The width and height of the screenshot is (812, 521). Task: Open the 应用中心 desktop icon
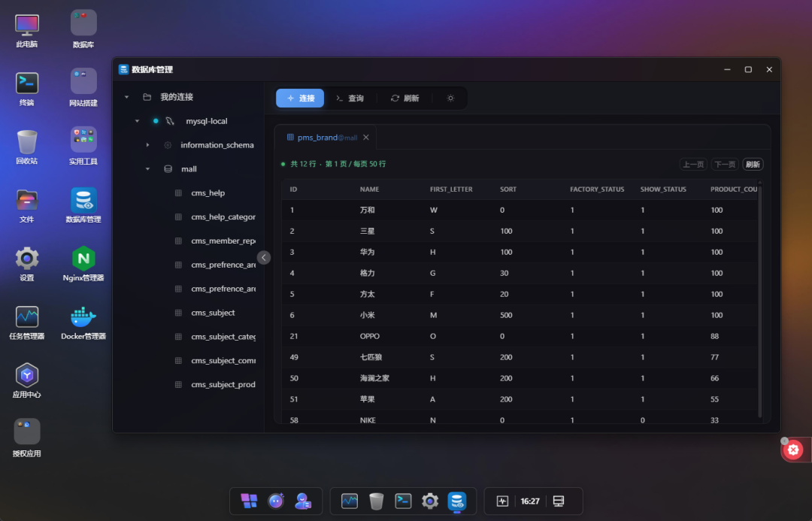tap(27, 380)
